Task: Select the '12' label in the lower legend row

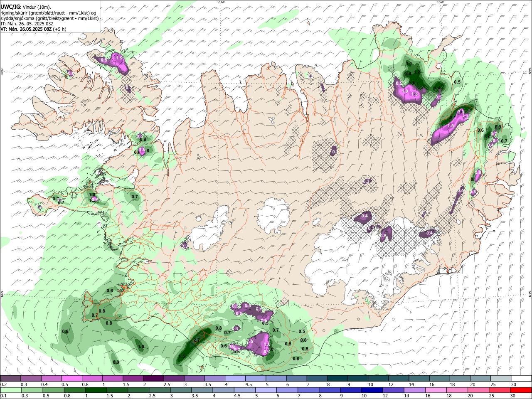Action: click(385, 396)
